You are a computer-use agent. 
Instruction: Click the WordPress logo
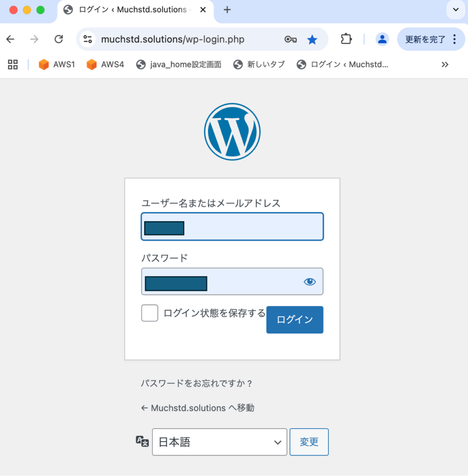pos(232,132)
